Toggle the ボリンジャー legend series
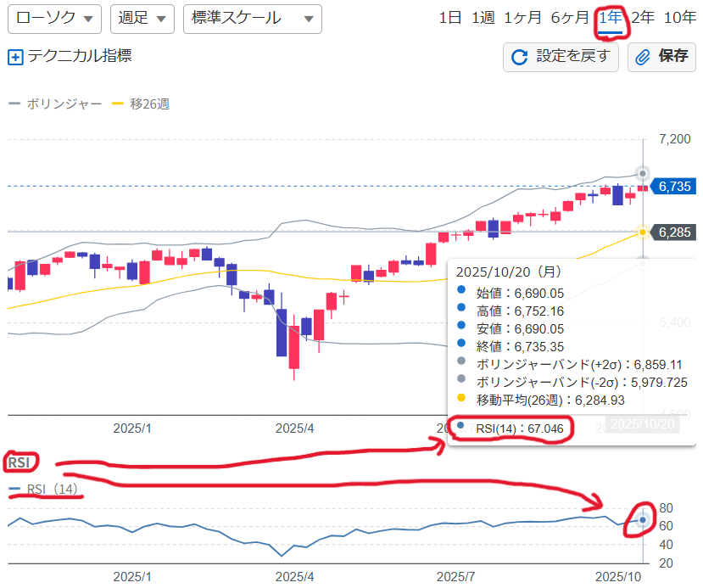 (55, 104)
